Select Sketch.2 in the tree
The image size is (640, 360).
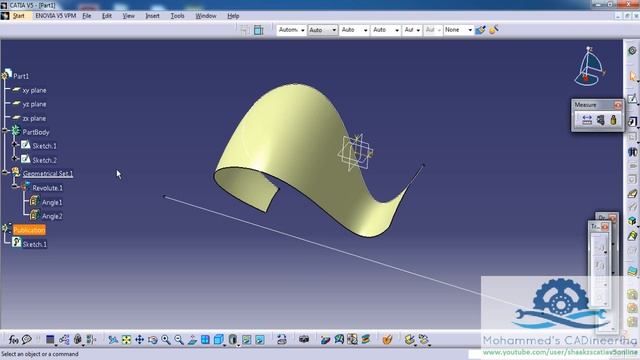tap(44, 160)
